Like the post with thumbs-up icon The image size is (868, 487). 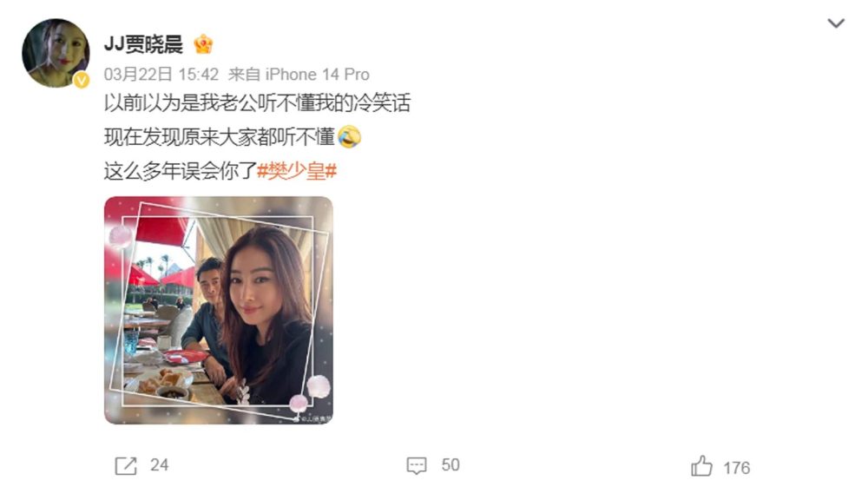pyautogui.click(x=701, y=466)
